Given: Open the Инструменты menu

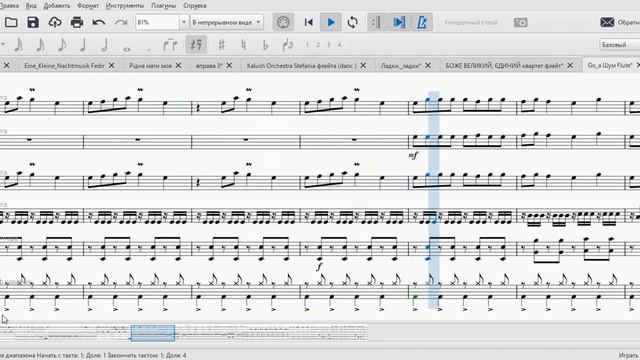Looking at the screenshot, I should (124, 6).
